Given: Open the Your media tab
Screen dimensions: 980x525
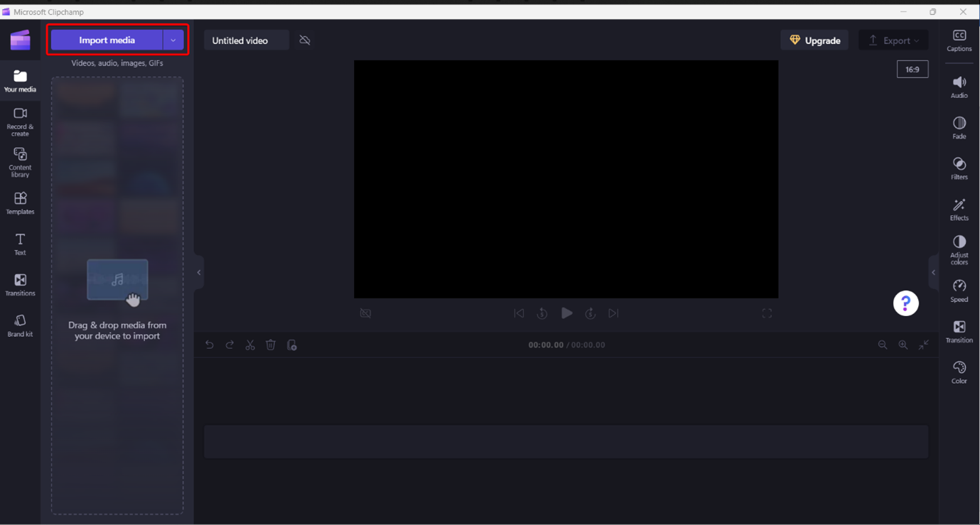Looking at the screenshot, I should tap(20, 81).
